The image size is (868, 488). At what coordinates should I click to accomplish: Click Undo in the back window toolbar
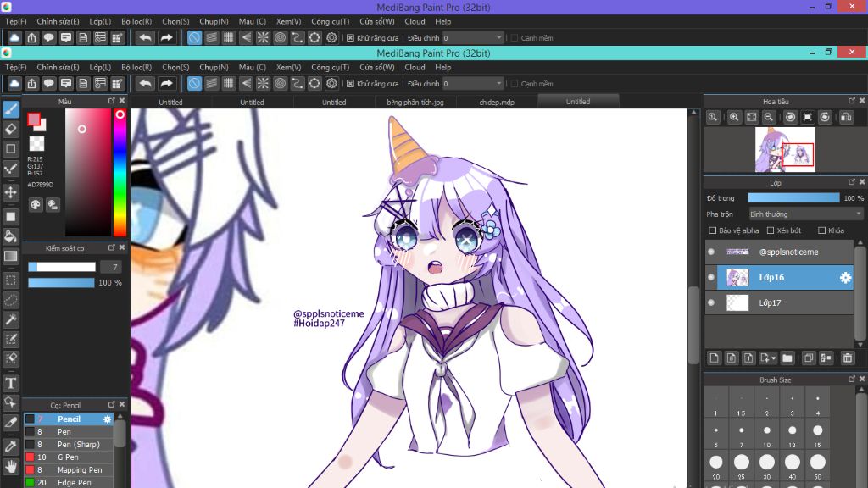click(x=145, y=37)
